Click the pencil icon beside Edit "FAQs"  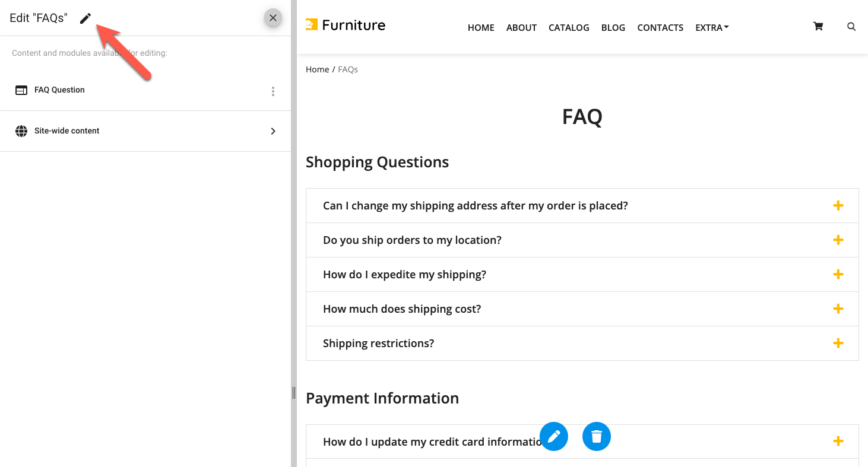[x=85, y=18]
